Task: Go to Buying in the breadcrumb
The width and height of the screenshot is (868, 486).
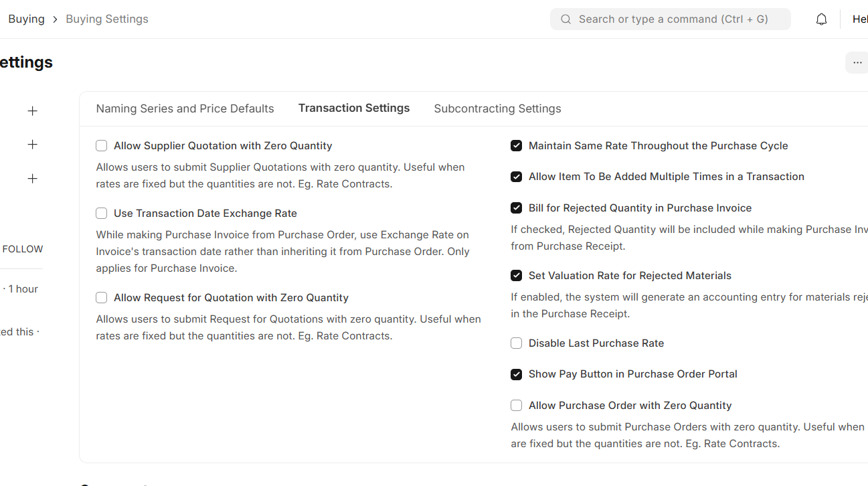Action: coord(26,19)
